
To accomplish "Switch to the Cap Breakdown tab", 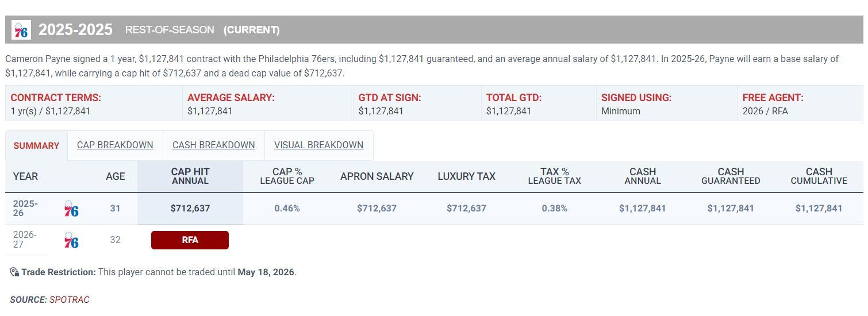I will (x=115, y=145).
